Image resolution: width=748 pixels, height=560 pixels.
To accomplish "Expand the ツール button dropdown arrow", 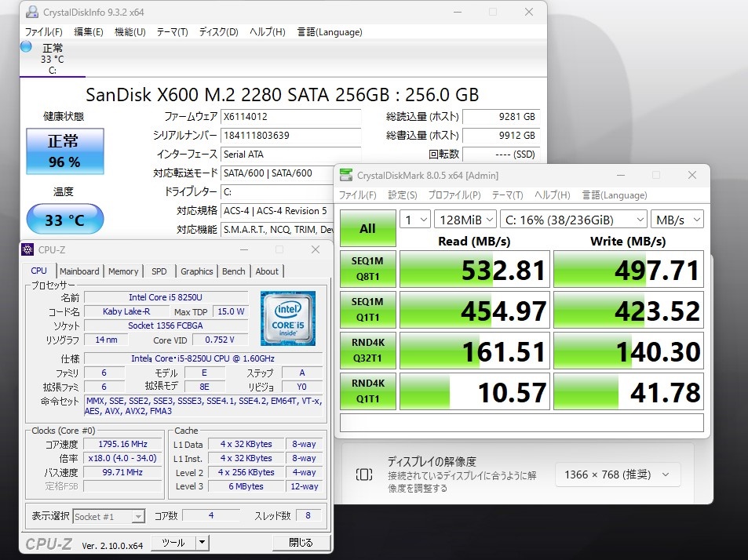I will point(203,543).
